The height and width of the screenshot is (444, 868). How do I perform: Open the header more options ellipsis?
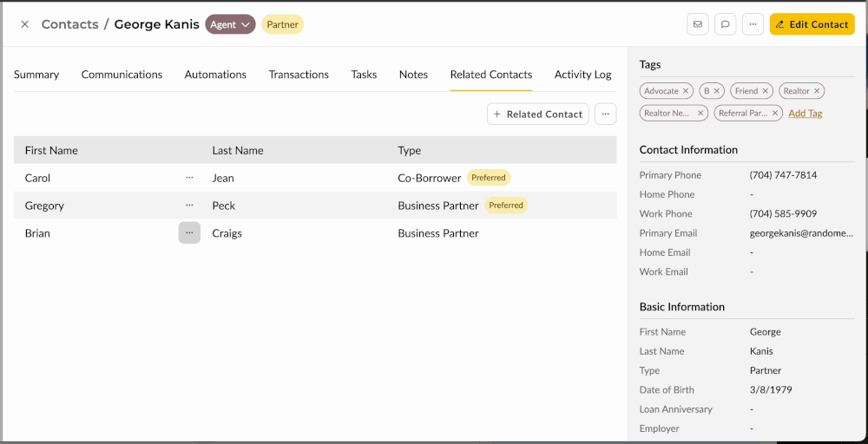[x=753, y=24]
